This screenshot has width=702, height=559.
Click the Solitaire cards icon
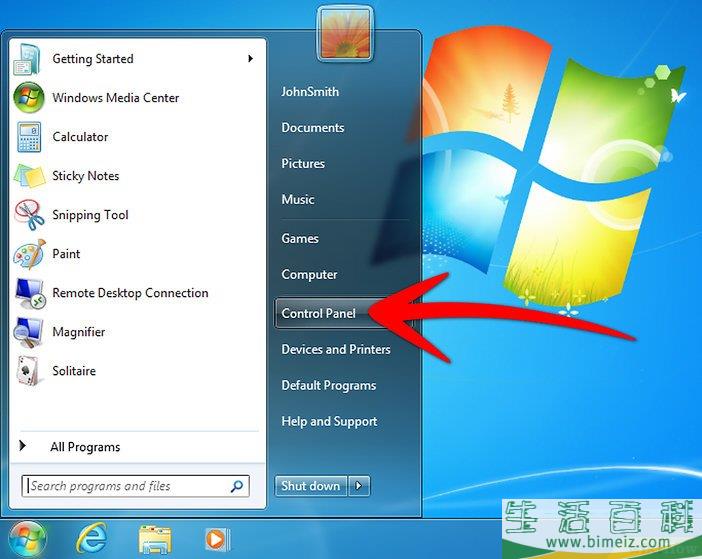pyautogui.click(x=28, y=371)
